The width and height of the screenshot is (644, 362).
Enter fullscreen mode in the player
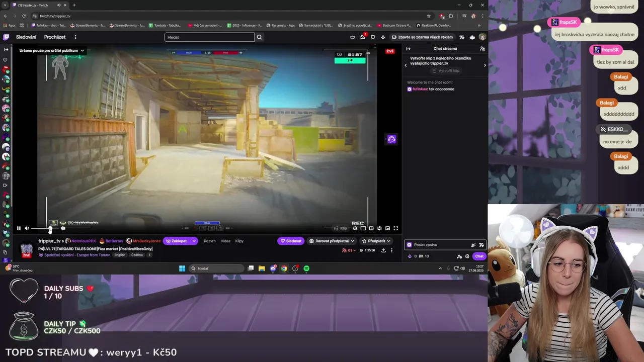[395, 228]
